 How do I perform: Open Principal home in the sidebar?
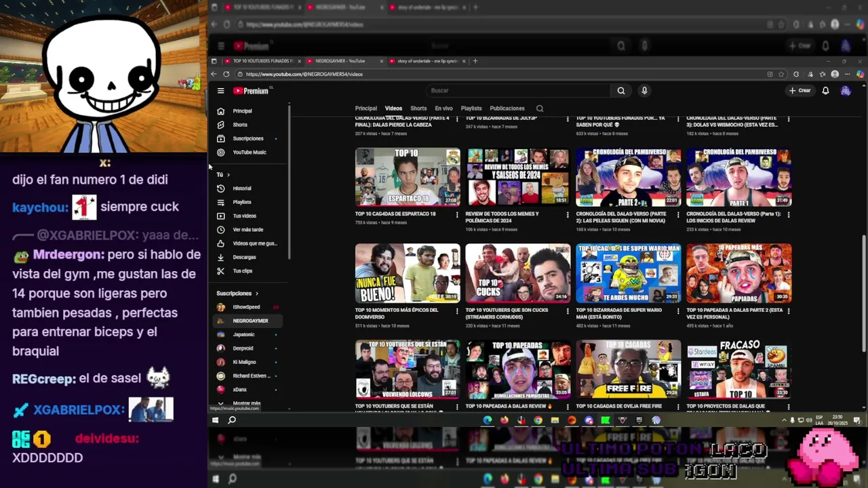click(243, 111)
